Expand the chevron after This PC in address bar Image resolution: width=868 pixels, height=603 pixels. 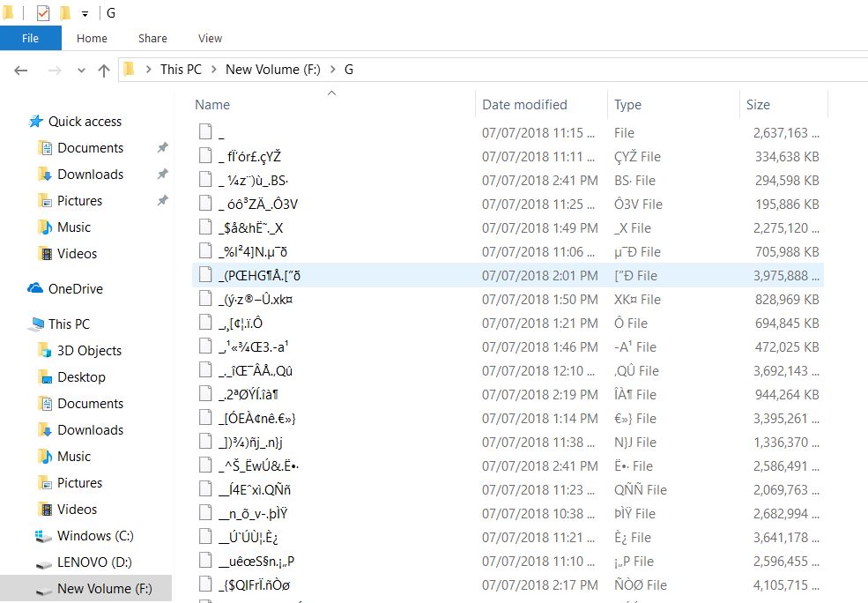pos(213,70)
